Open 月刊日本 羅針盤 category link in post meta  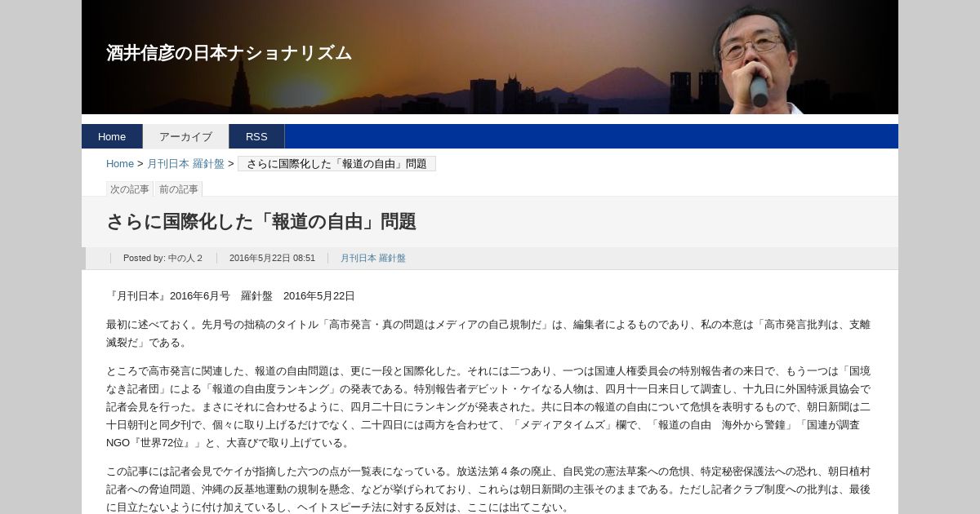pos(373,258)
